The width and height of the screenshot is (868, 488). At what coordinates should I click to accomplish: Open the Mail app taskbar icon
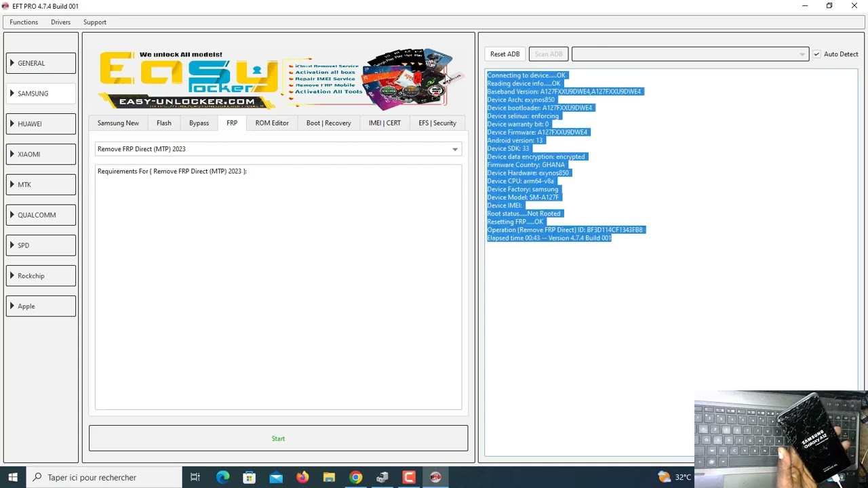pyautogui.click(x=276, y=477)
